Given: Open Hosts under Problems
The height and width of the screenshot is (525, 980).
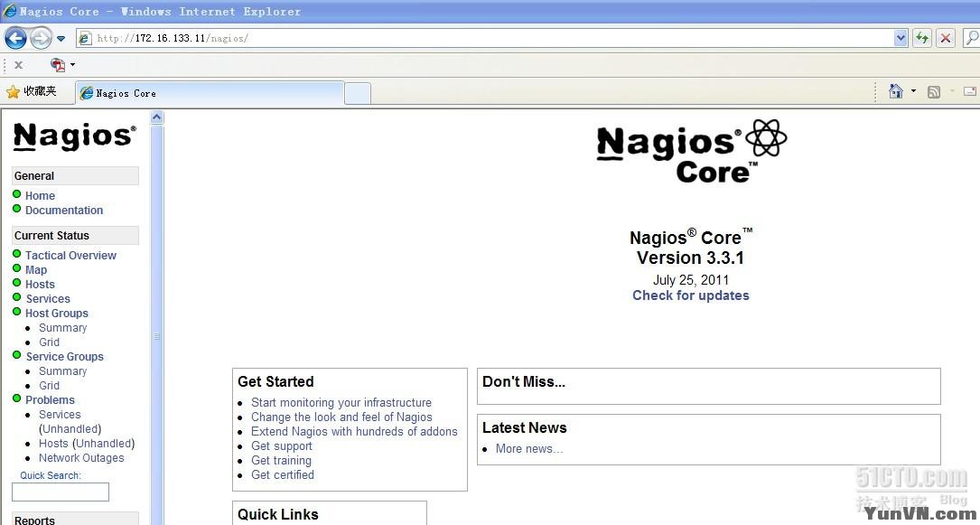Looking at the screenshot, I should click(54, 443).
